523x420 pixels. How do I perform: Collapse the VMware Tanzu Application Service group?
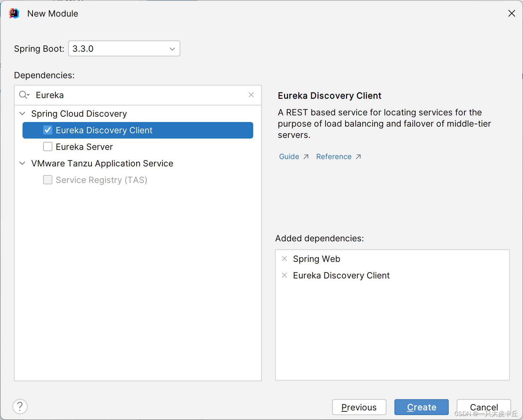(22, 163)
